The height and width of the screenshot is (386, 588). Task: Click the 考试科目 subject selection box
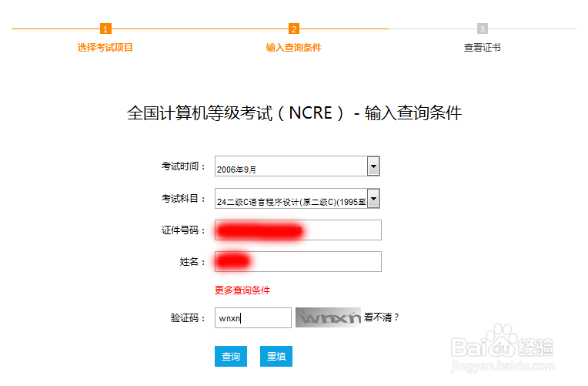(x=290, y=200)
